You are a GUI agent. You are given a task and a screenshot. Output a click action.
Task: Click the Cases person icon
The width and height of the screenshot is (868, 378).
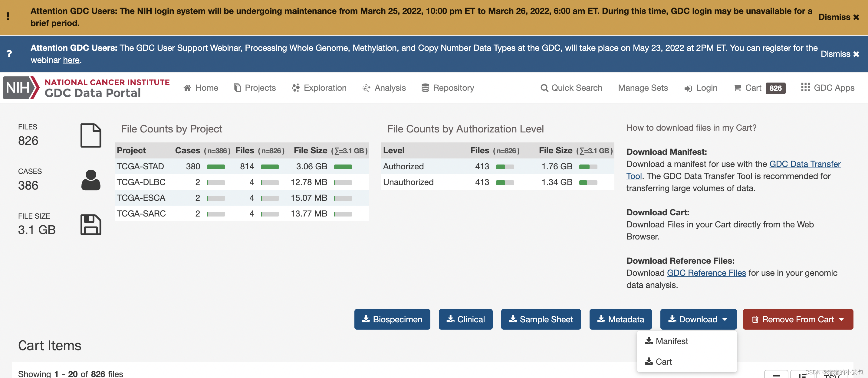click(x=90, y=180)
